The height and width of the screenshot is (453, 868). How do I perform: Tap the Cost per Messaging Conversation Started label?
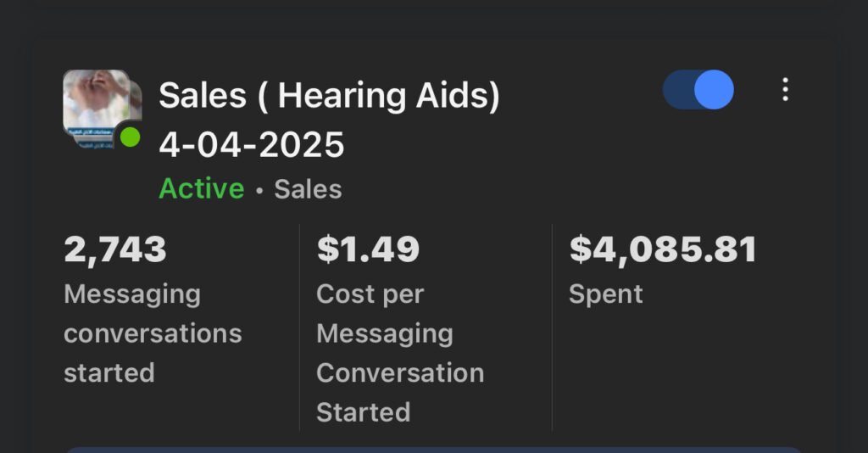400,353
